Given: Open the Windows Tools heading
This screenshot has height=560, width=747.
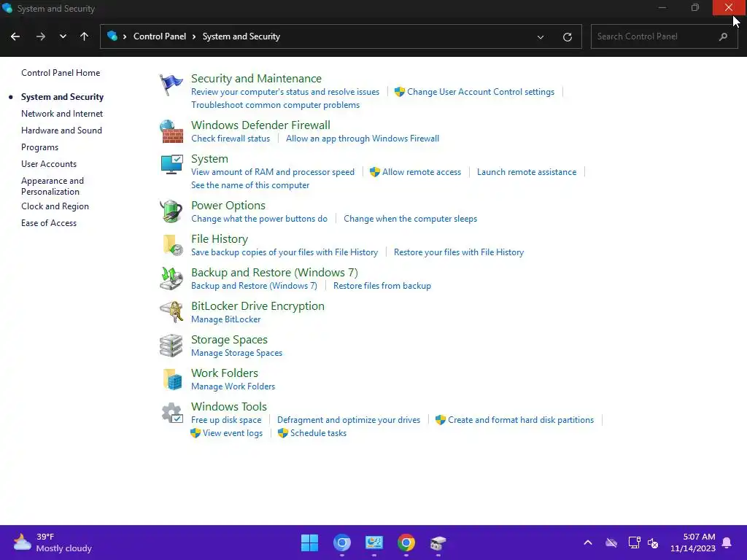Looking at the screenshot, I should click(x=228, y=407).
